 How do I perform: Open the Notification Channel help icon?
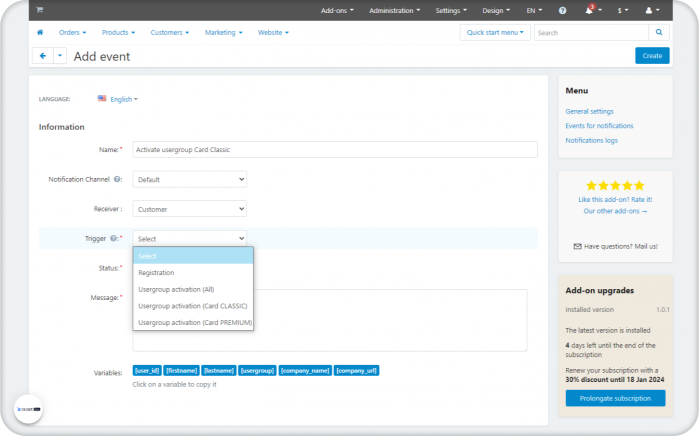click(x=117, y=179)
